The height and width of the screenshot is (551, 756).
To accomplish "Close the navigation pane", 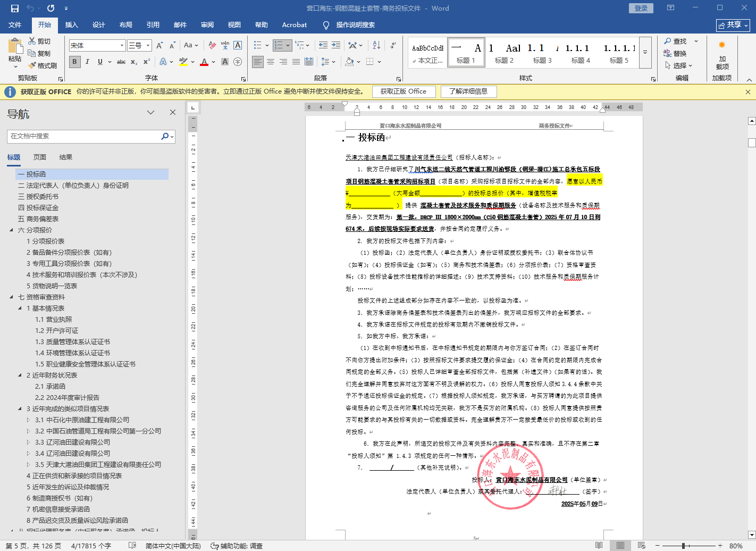I will (173, 112).
